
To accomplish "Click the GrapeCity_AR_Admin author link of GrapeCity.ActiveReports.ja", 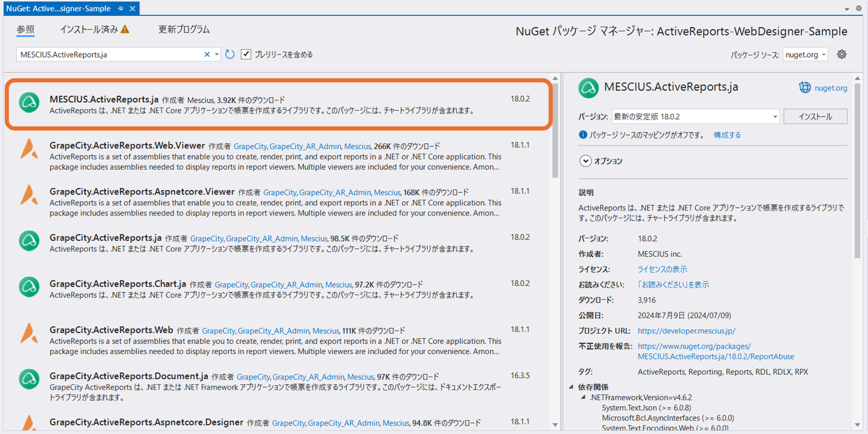I will pos(262,238).
